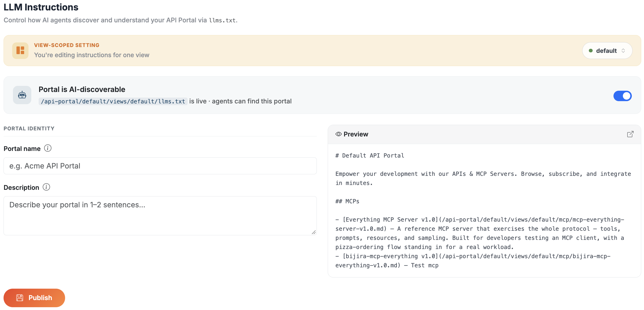Open the default view selector dropdown

pyautogui.click(x=607, y=51)
